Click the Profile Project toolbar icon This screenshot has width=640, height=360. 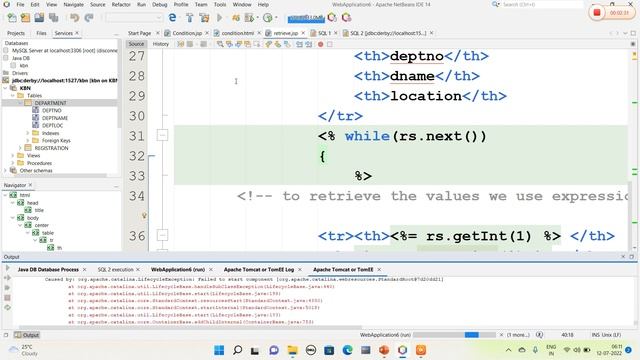tap(267, 18)
